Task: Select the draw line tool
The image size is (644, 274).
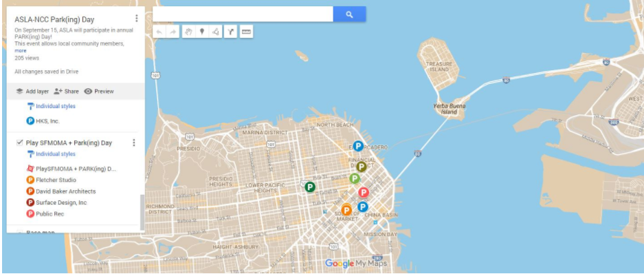Action: pos(215,32)
